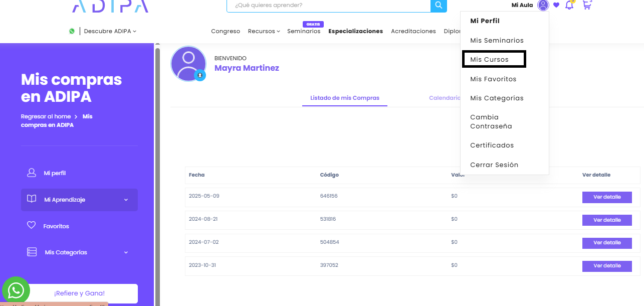Click the code 504854 cell
This screenshot has width=644, height=306.
point(330,242)
